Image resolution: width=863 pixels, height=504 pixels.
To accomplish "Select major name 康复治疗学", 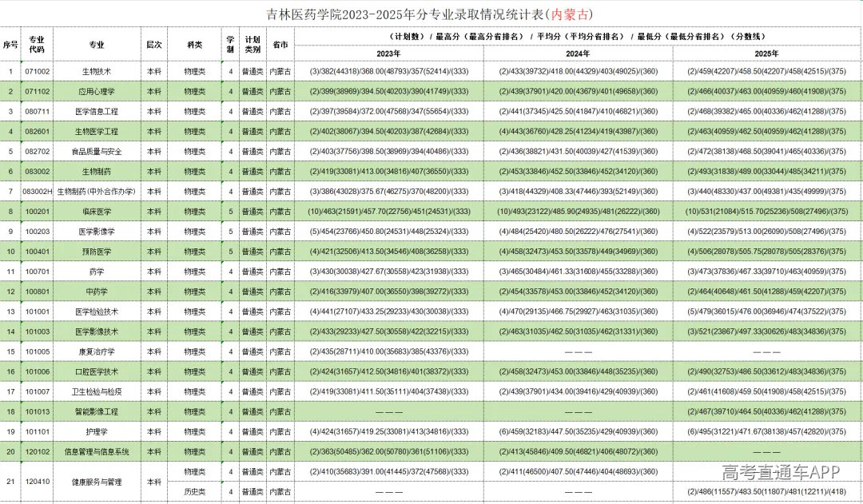I will point(97,351).
